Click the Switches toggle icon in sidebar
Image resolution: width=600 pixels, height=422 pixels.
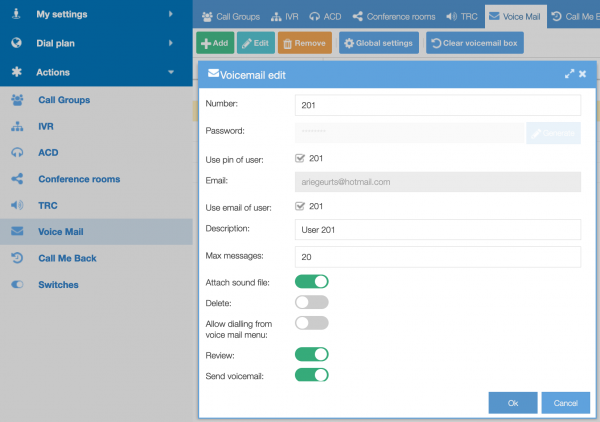17,284
